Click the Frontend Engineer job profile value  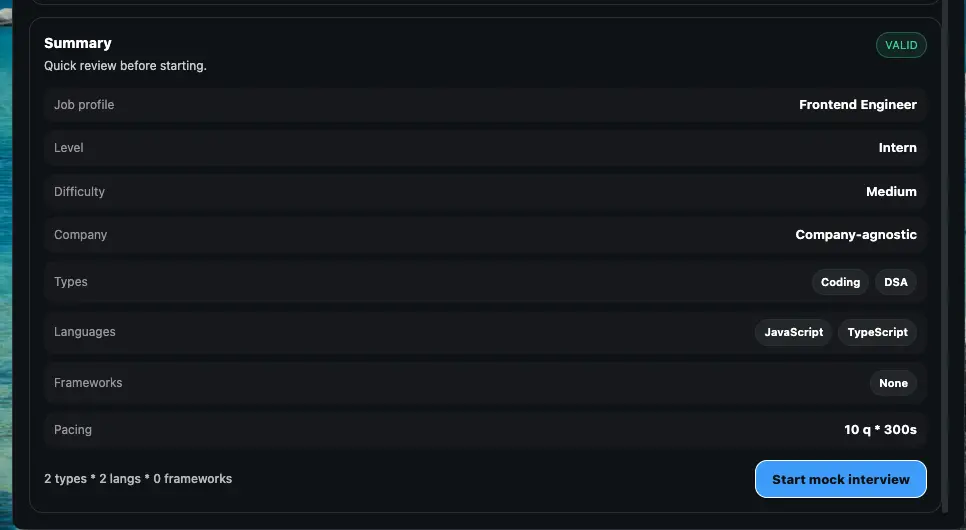tap(857, 105)
